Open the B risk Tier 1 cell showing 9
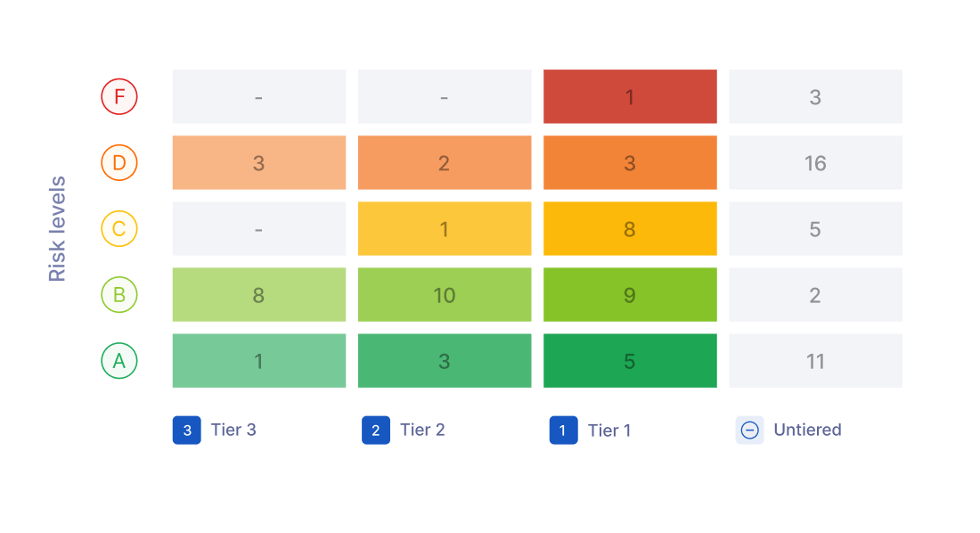 630,295
